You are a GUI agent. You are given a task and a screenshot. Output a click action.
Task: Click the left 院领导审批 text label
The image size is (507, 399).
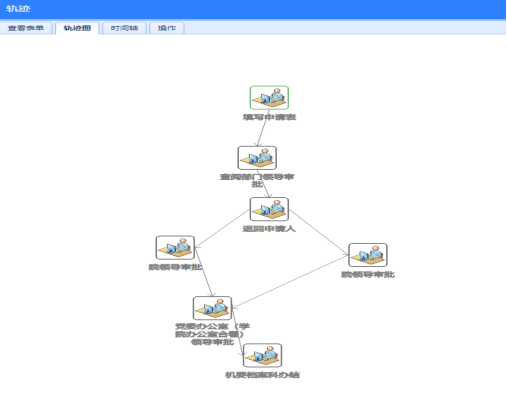point(175,267)
